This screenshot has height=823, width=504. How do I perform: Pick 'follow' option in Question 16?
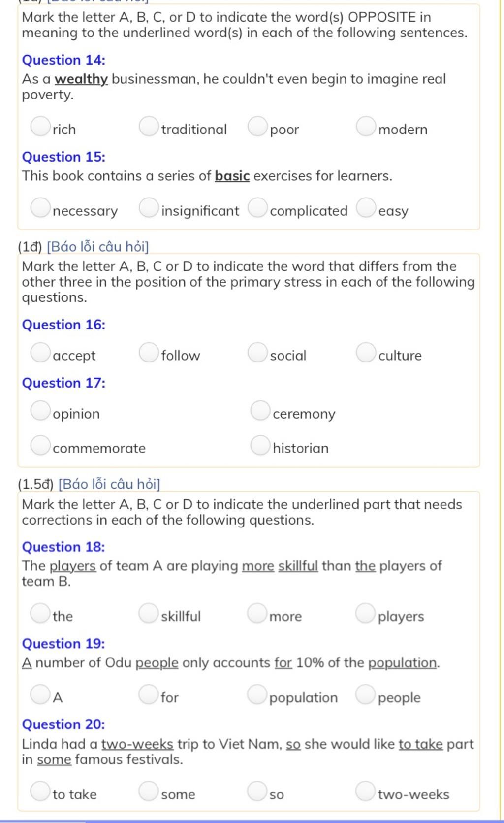point(148,352)
